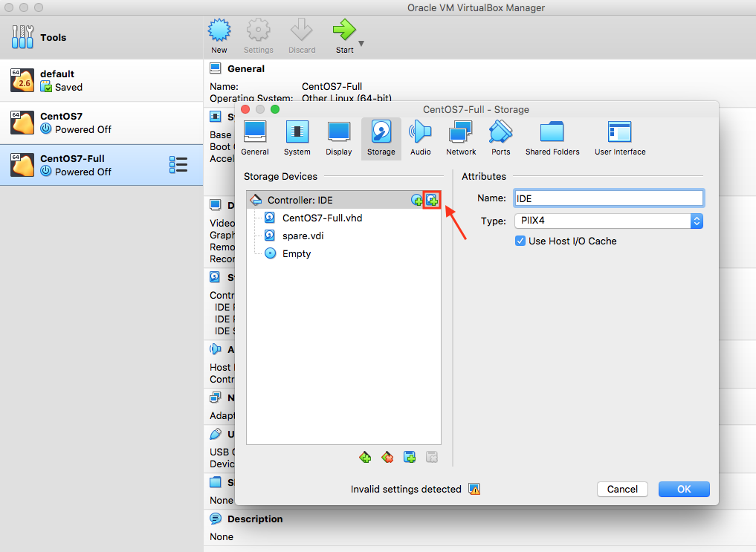This screenshot has width=756, height=552.
Task: Click the Invalid settings detected text
Action: [406, 490]
